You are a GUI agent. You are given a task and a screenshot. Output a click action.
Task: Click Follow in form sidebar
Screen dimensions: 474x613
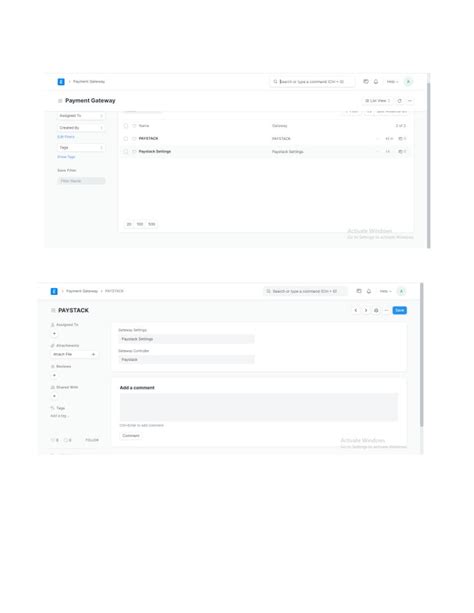[92, 440]
